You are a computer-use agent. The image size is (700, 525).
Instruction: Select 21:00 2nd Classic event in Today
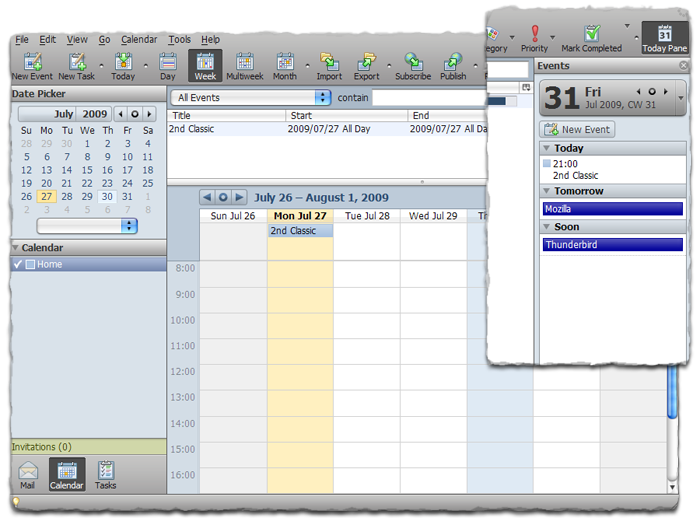tap(613, 170)
